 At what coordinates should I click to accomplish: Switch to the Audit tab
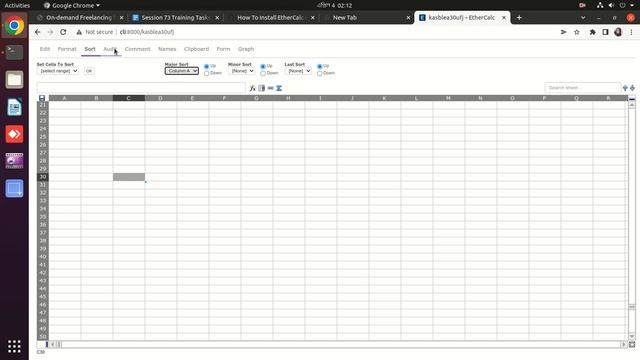point(110,49)
